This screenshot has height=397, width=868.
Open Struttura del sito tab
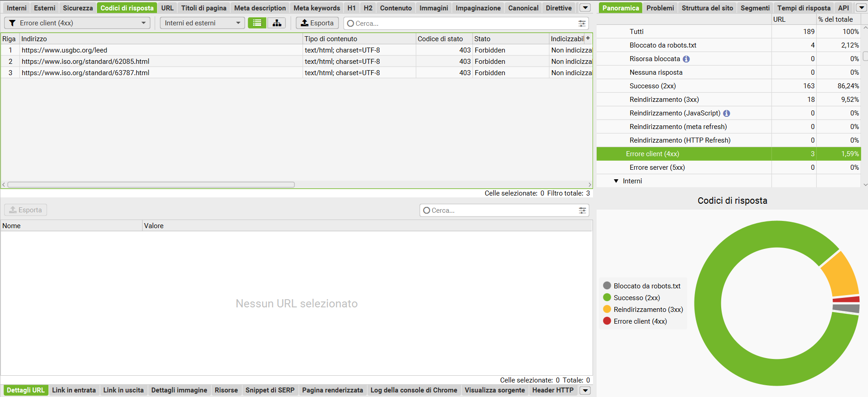(x=707, y=8)
